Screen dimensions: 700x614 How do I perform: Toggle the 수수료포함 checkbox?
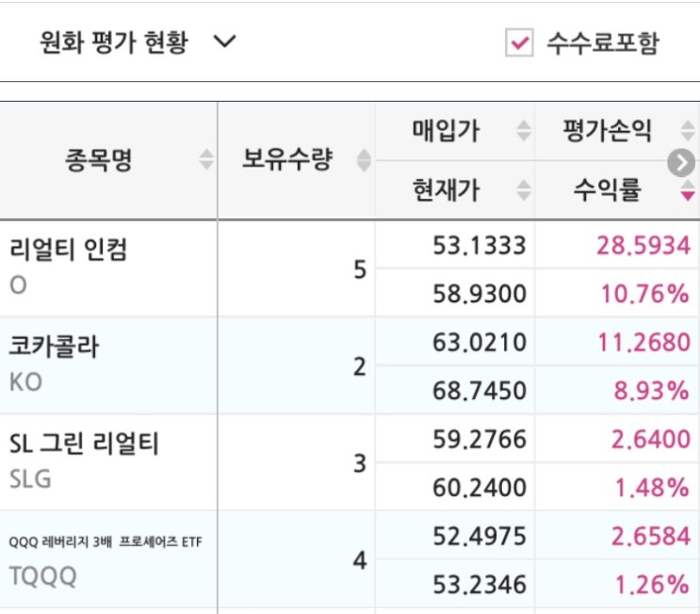point(519,42)
